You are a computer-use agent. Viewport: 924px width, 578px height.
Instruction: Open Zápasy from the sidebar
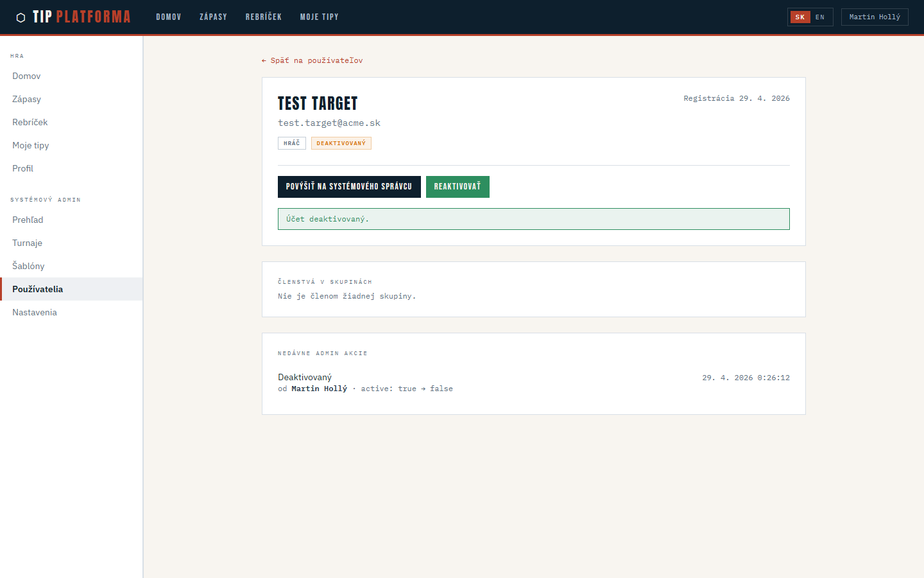pos(26,99)
